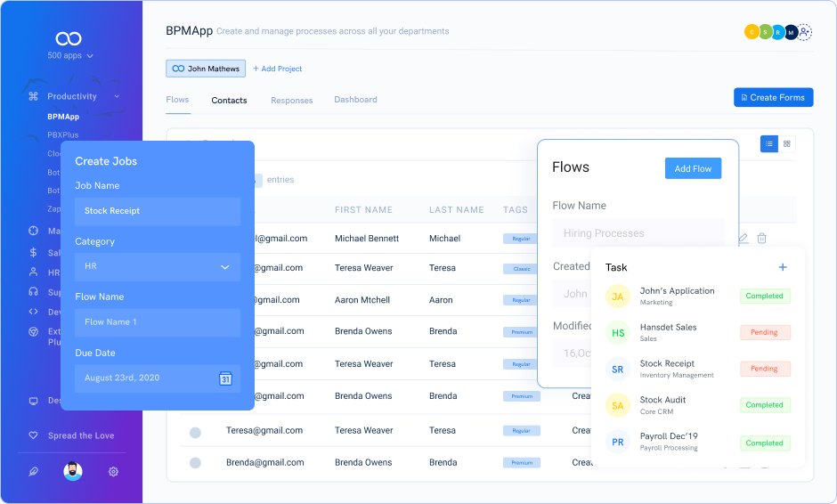
Task: Click the leaf icon at sidebar bottom
Action: tap(33, 472)
